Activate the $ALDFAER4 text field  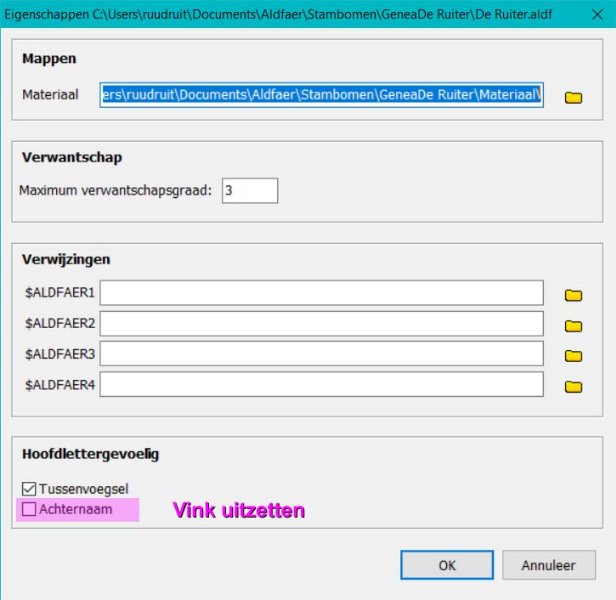coord(320,384)
